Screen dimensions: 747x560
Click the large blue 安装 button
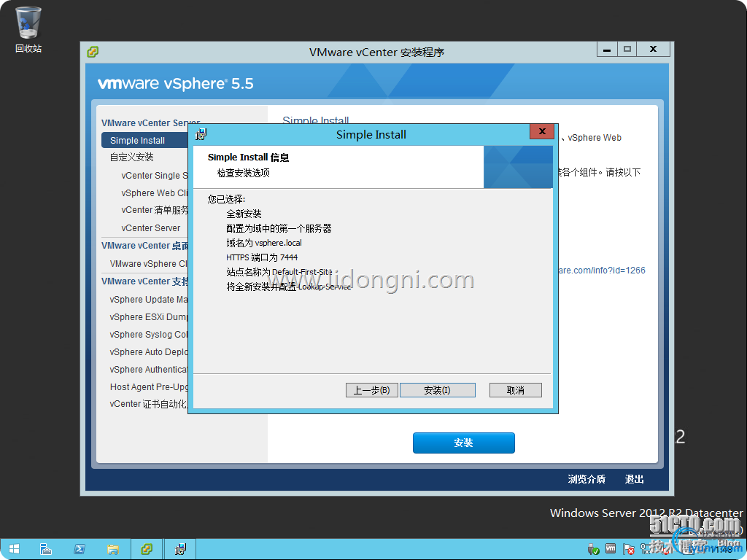[463, 443]
